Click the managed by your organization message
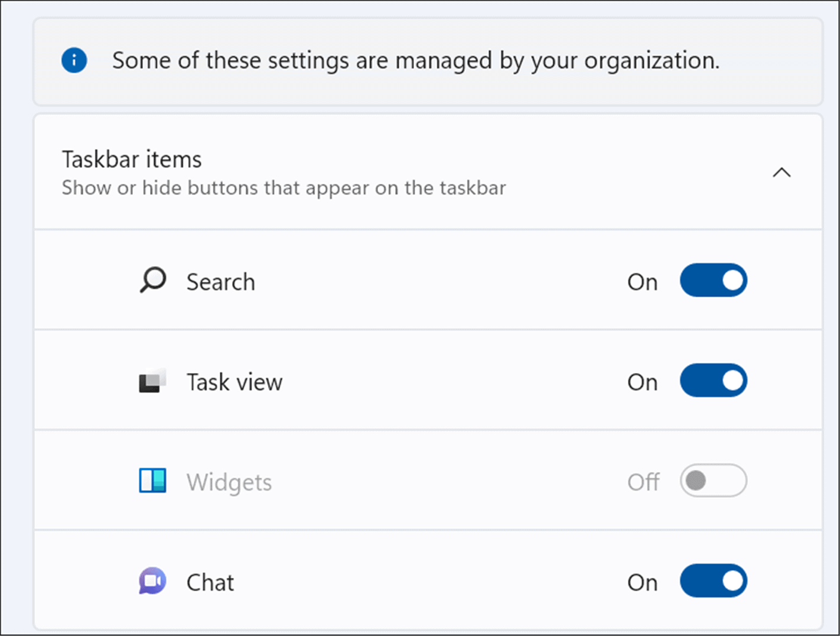Viewport: 840px width, 636px height. pyautogui.click(x=415, y=60)
